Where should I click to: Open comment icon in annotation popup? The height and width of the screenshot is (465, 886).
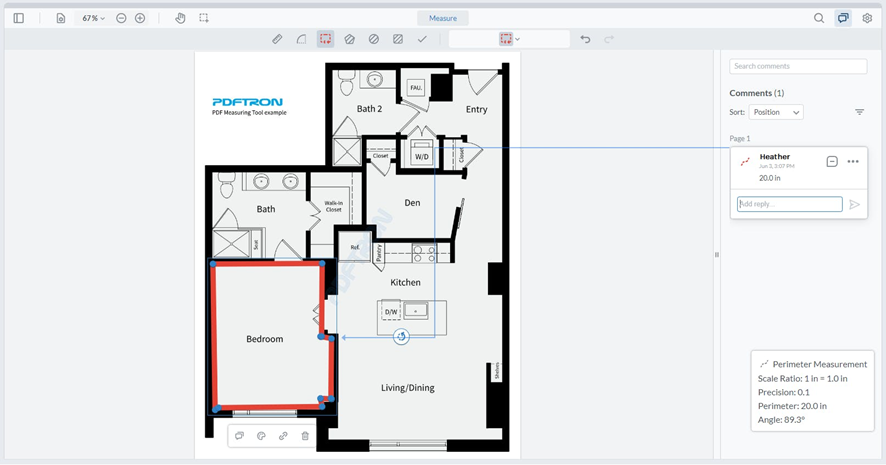(x=240, y=436)
